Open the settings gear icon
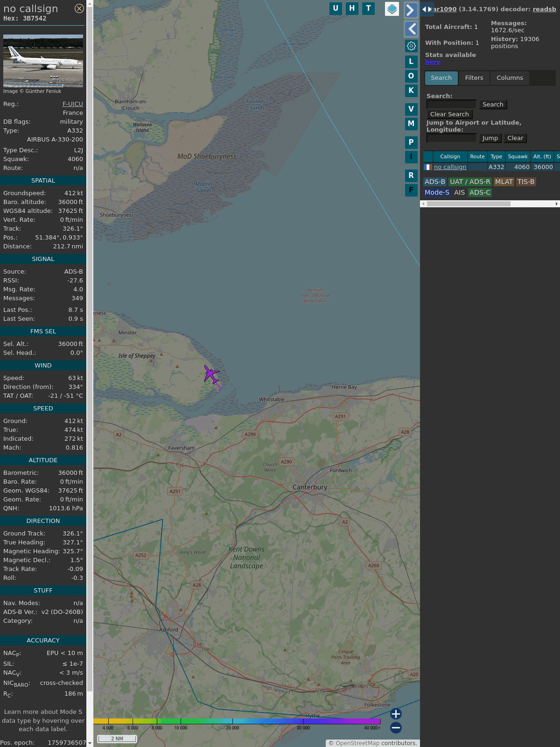Screen dimensions: 560x747 pos(411,46)
